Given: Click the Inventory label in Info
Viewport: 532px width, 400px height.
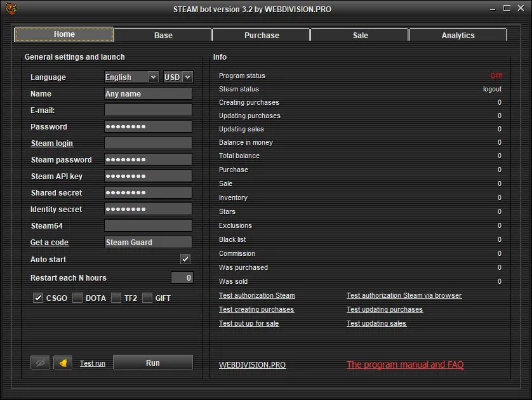Looking at the screenshot, I should [x=233, y=197].
